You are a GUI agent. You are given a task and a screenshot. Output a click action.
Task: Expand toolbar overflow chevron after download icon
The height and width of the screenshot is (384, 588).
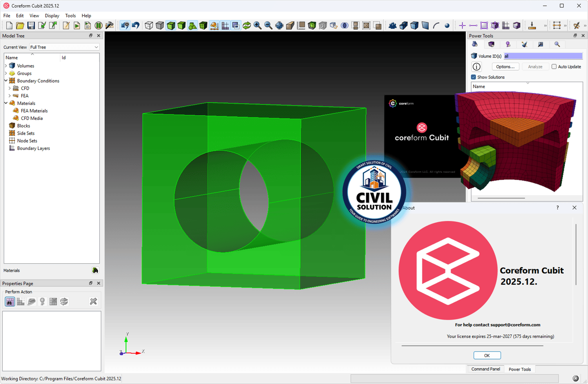coord(545,26)
